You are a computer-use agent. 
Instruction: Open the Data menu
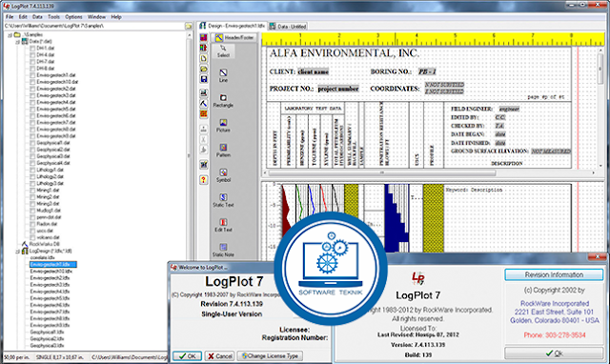[37, 17]
